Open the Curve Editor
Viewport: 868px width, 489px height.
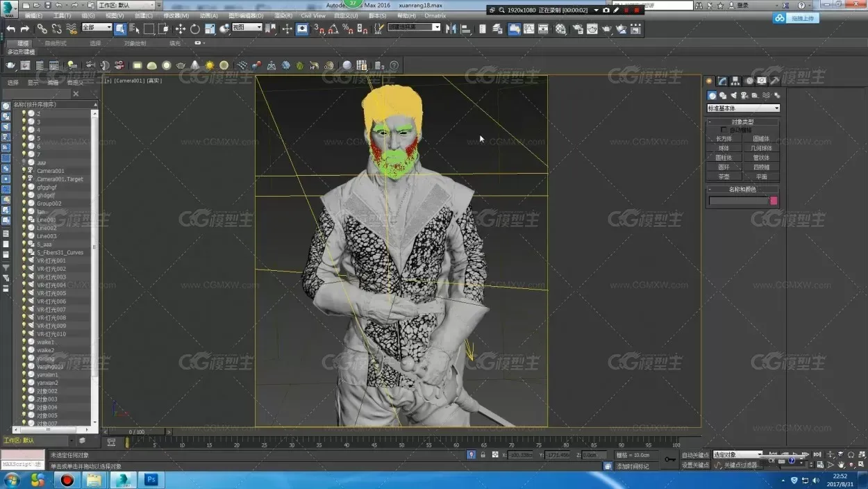[528, 28]
